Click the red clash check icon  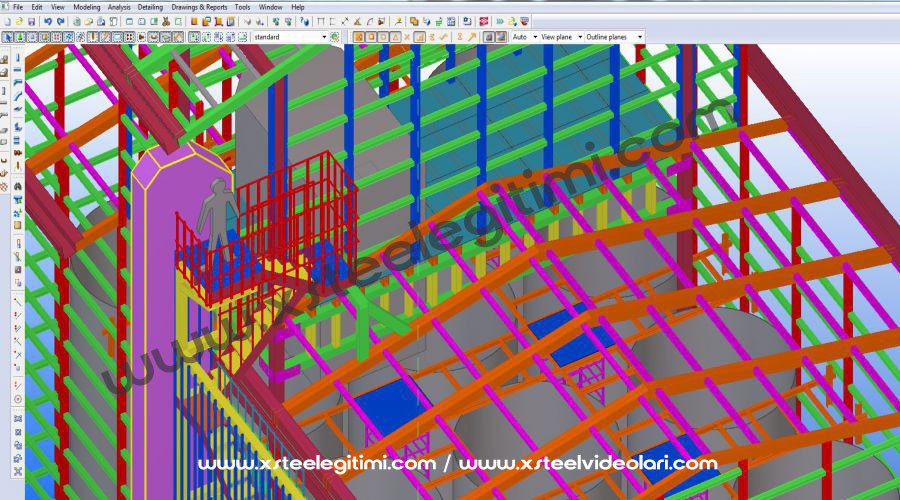click(x=484, y=21)
